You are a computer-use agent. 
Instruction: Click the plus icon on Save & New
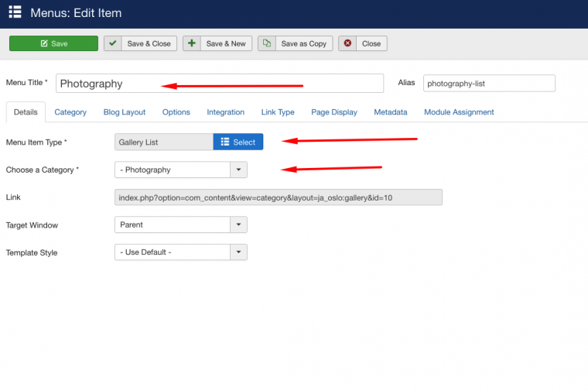pyautogui.click(x=192, y=43)
